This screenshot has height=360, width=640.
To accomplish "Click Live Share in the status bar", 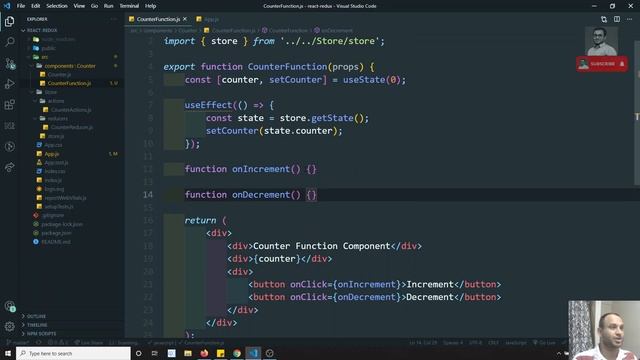I will 89,343.
